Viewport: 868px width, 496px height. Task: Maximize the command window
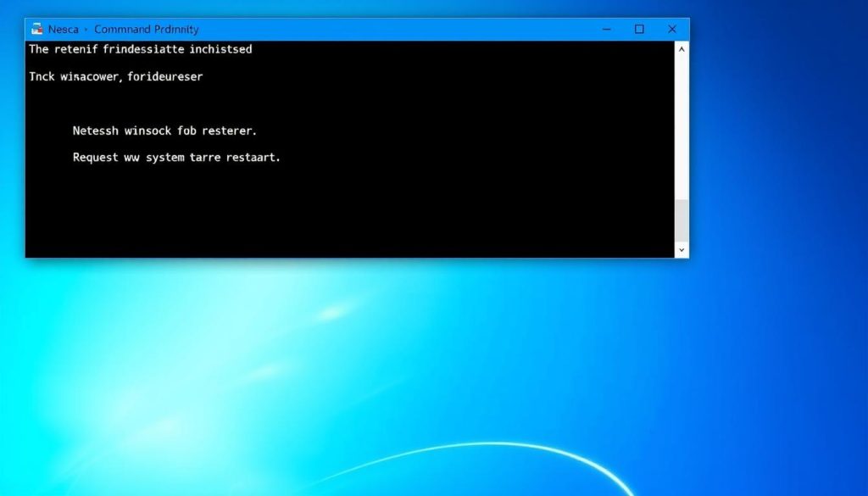[x=638, y=28]
